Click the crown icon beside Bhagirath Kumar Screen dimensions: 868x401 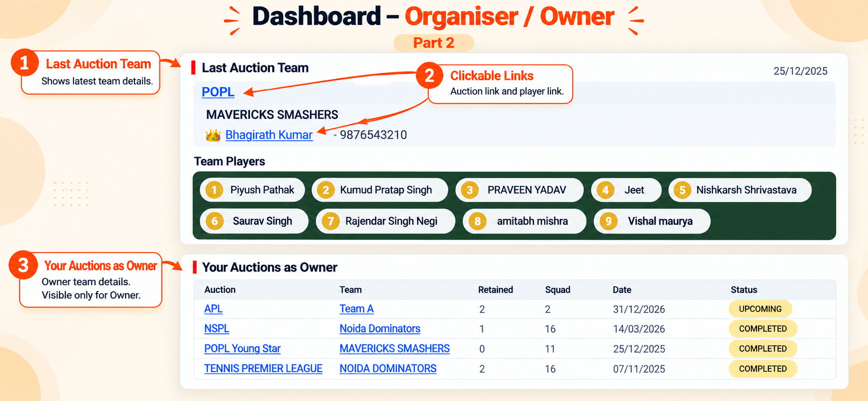click(213, 136)
